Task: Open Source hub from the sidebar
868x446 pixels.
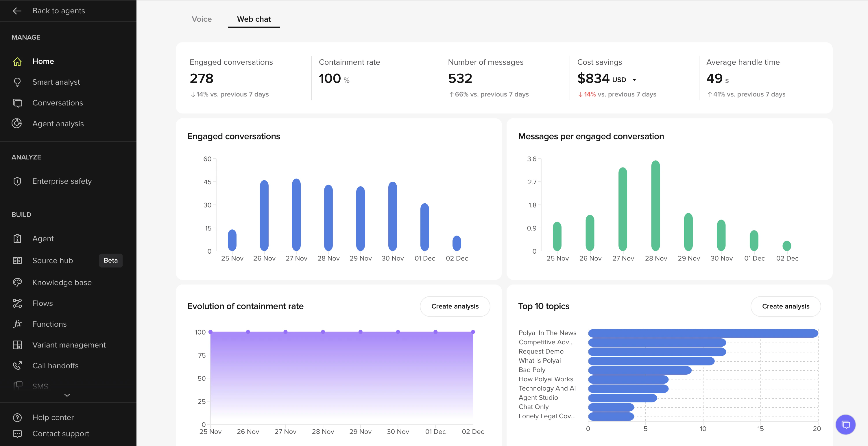Action: pos(17,260)
